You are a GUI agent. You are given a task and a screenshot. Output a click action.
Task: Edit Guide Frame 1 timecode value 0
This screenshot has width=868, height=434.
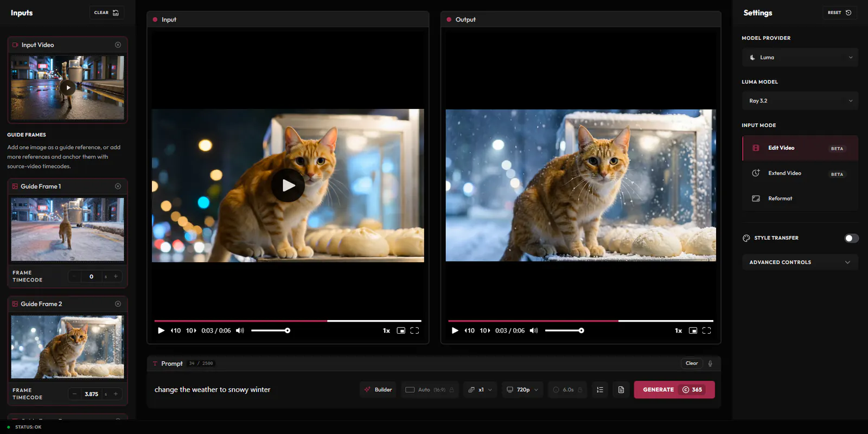(x=91, y=277)
